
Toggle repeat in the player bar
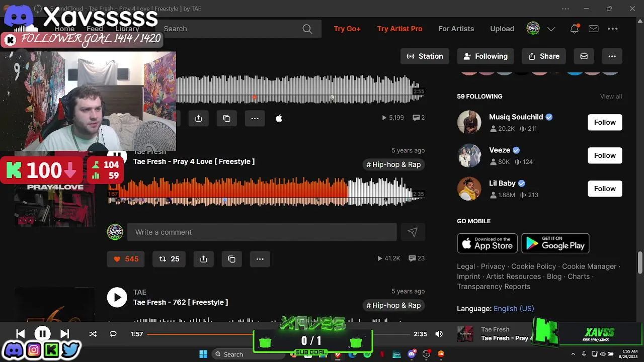113,334
